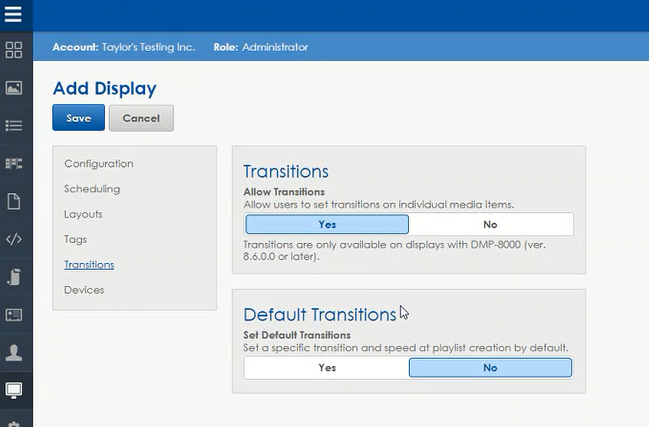The width and height of the screenshot is (649, 427).
Task: Switch to the Scheduling section
Action: pyautogui.click(x=92, y=188)
